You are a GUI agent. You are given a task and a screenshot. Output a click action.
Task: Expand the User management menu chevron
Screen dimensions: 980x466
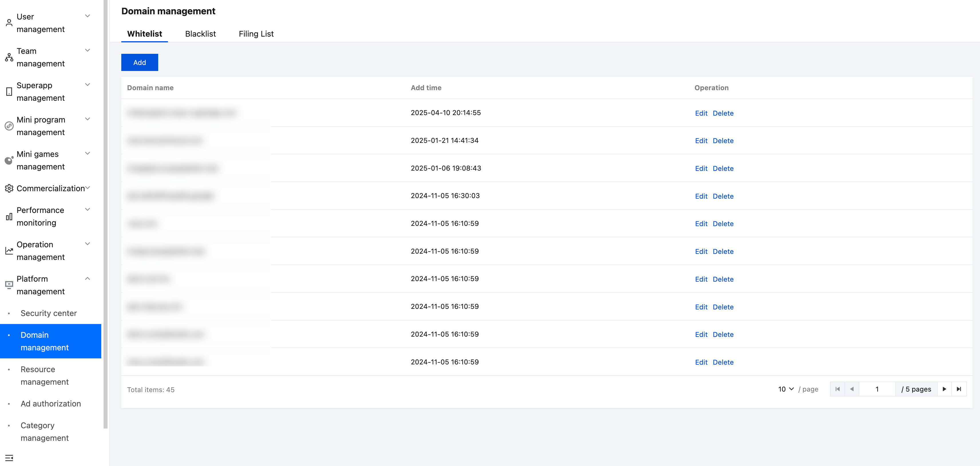tap(88, 16)
